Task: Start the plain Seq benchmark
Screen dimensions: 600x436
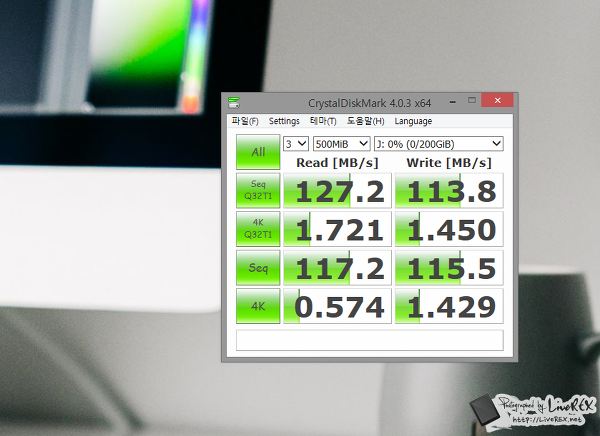Action: [x=258, y=268]
